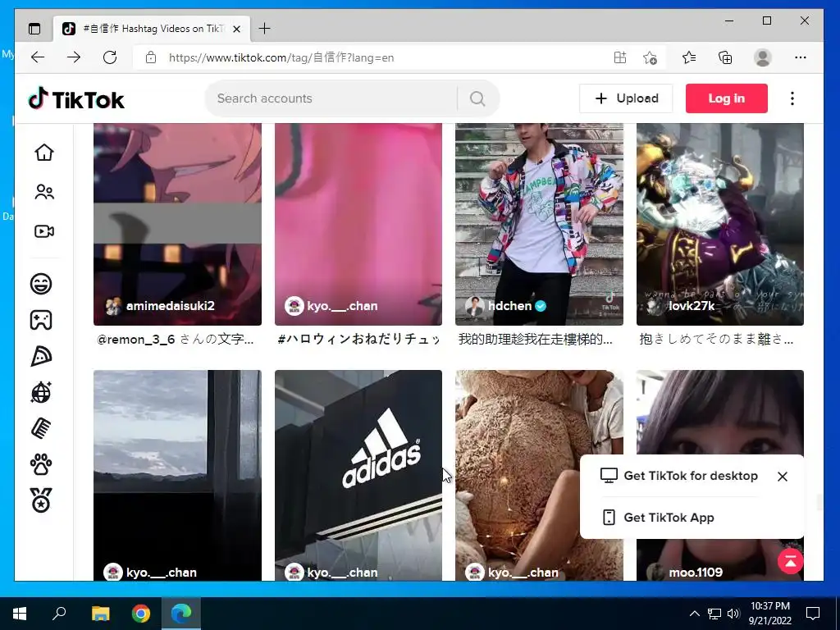
Task: Open the cloudy window view video thumbnail
Action: (177, 475)
